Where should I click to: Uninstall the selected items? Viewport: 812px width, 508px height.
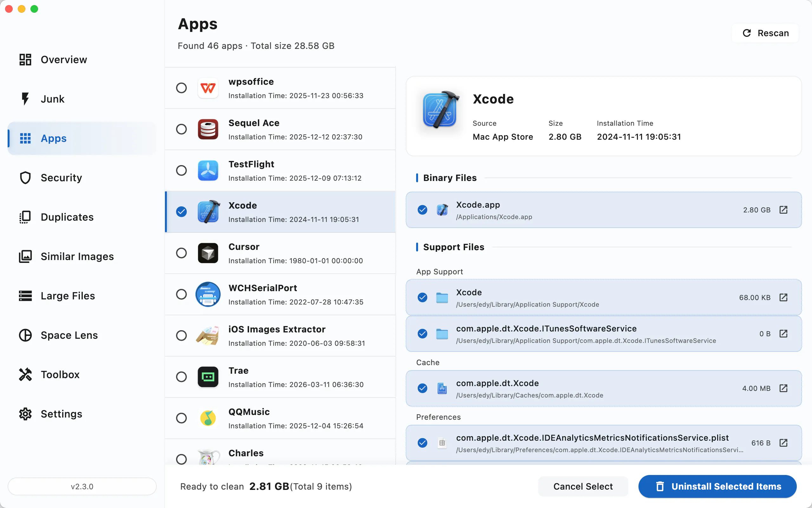click(x=717, y=486)
